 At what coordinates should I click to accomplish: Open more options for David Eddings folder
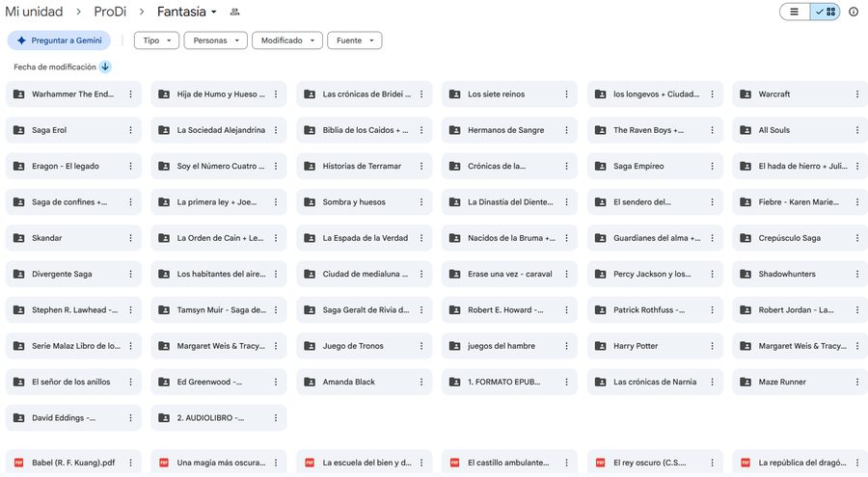click(x=130, y=418)
